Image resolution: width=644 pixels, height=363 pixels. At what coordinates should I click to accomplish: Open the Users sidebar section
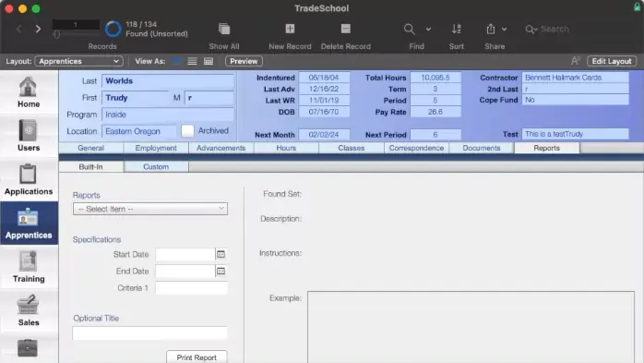(29, 136)
